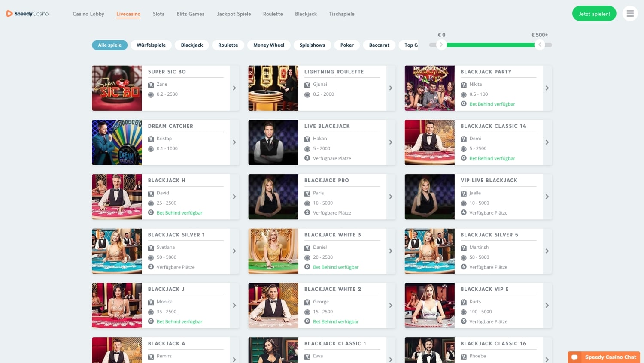This screenshot has width=644, height=363.
Task: Click the Blackjack Pro game title
Action: pos(327,181)
